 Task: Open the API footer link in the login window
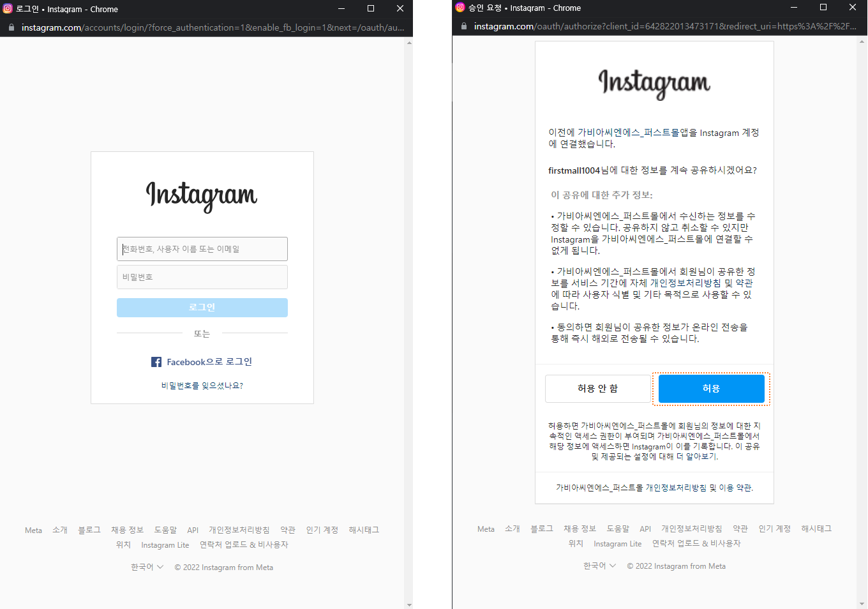tap(193, 530)
